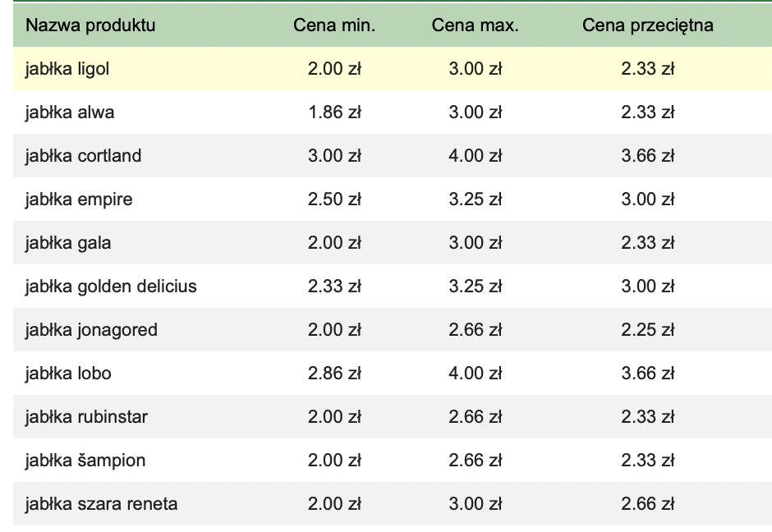The image size is (772, 532).
Task: Click the Cena min. column header
Action: [x=334, y=25]
